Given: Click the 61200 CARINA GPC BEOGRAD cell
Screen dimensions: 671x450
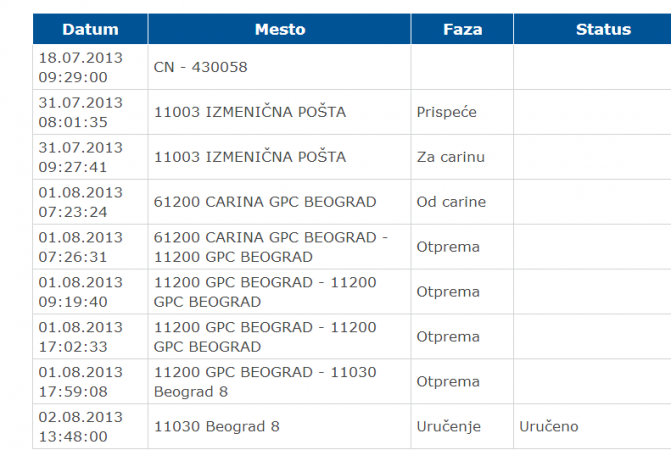Looking at the screenshot, I should pyautogui.click(x=279, y=202).
